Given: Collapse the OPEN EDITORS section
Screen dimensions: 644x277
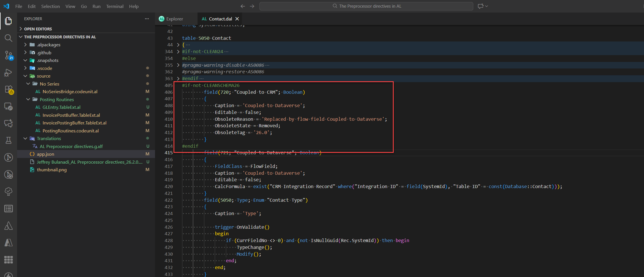Looking at the screenshot, I should (38, 29).
